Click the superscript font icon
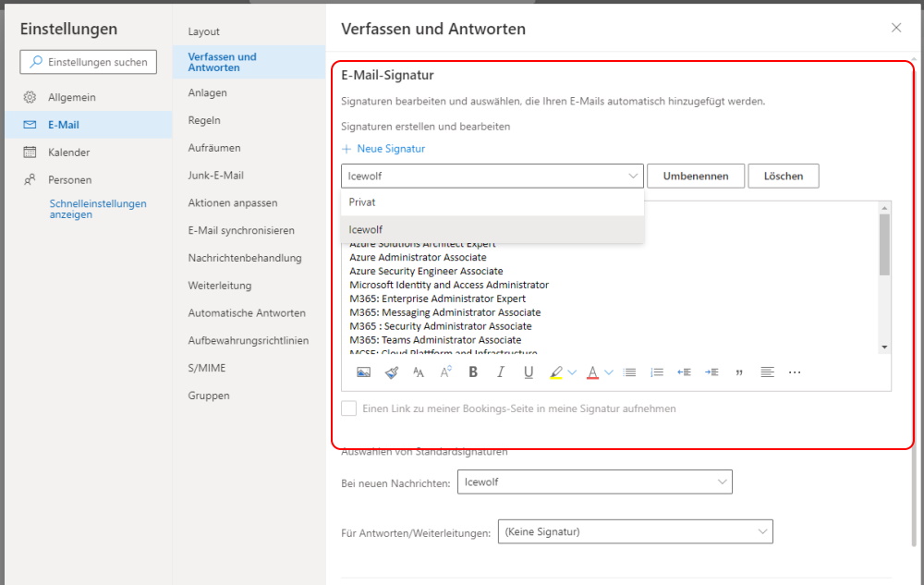Image resolution: width=924 pixels, height=585 pixels. point(445,372)
